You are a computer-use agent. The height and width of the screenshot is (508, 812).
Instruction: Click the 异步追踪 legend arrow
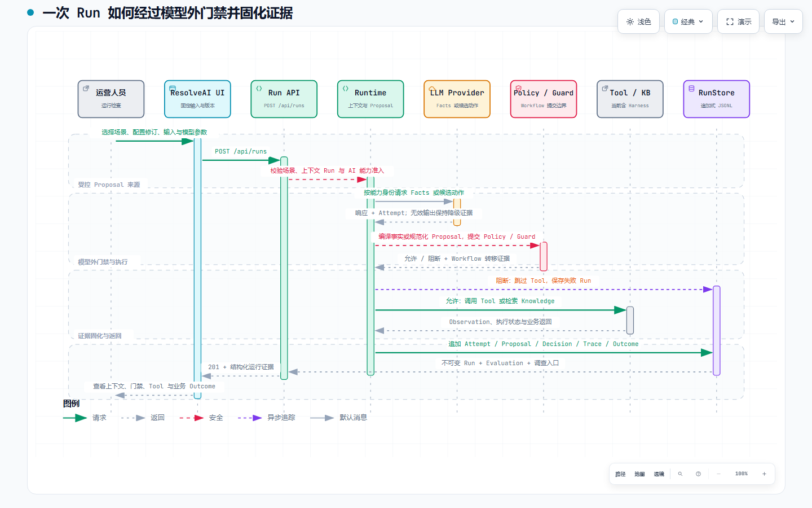click(250, 418)
